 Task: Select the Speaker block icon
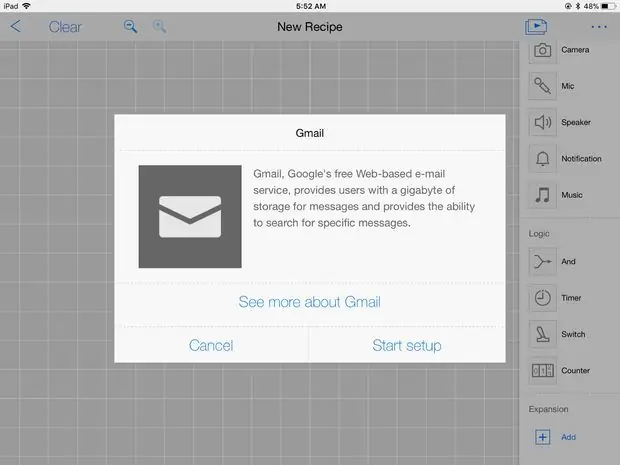pos(542,122)
